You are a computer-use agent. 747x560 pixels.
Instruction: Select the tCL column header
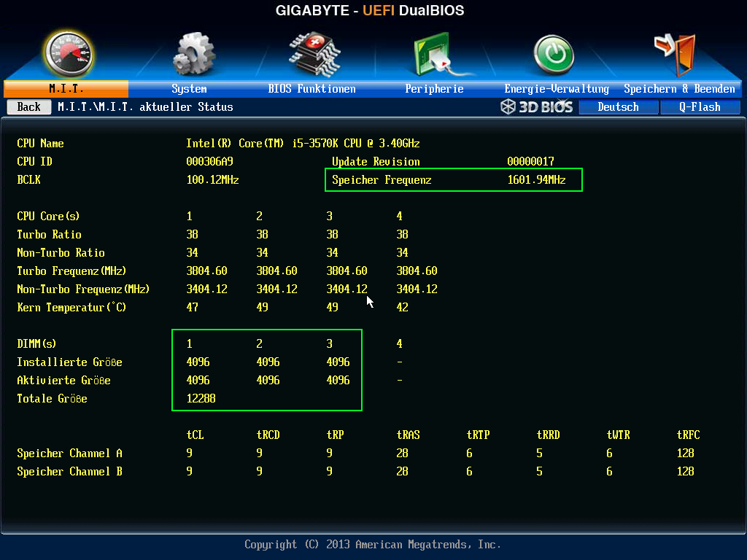(x=195, y=435)
